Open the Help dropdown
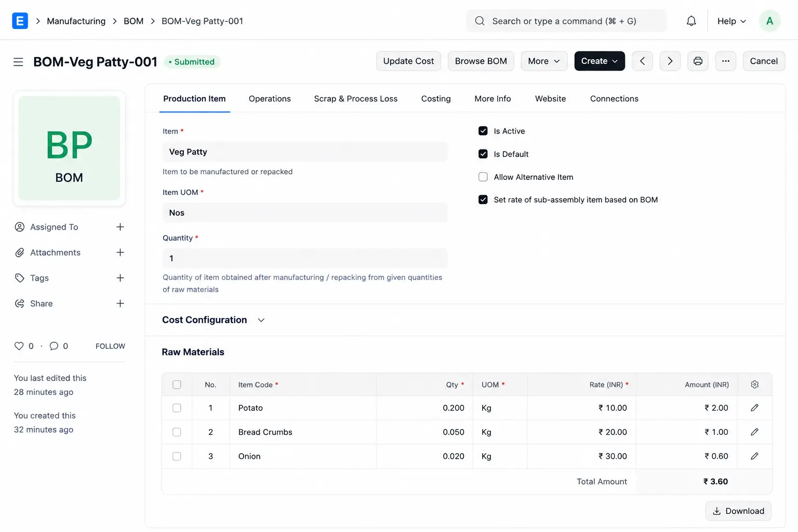 [x=731, y=21]
